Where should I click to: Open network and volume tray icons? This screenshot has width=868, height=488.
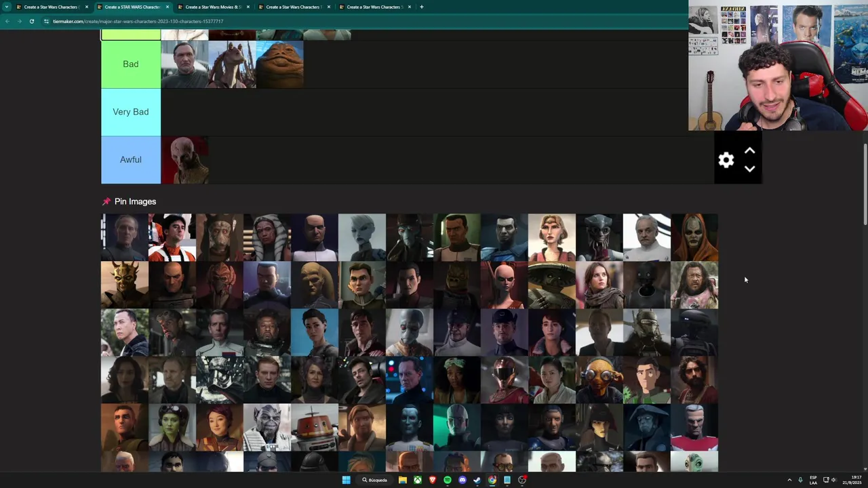tap(829, 480)
